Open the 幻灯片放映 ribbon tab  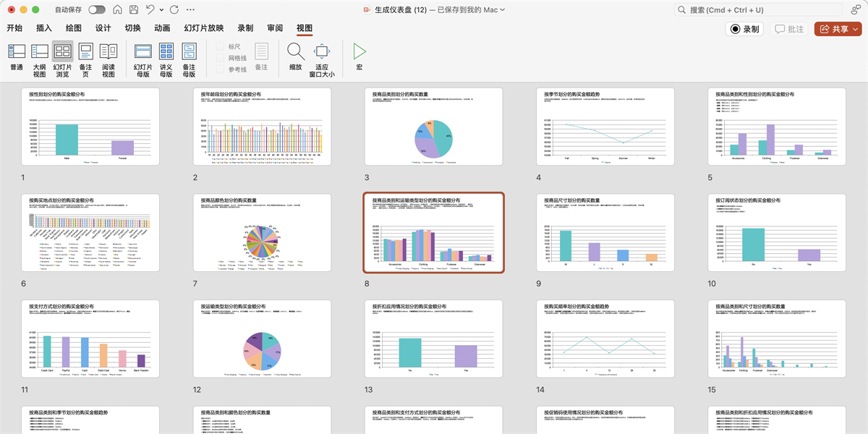pos(204,28)
